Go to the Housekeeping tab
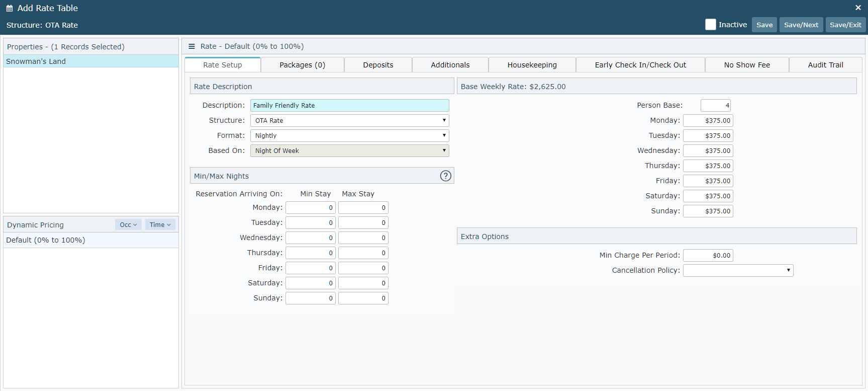The image size is (868, 391). click(x=532, y=65)
